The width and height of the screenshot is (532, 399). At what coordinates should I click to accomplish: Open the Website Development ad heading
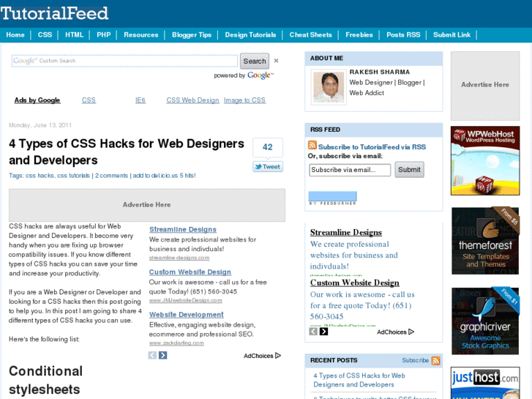[187, 315]
